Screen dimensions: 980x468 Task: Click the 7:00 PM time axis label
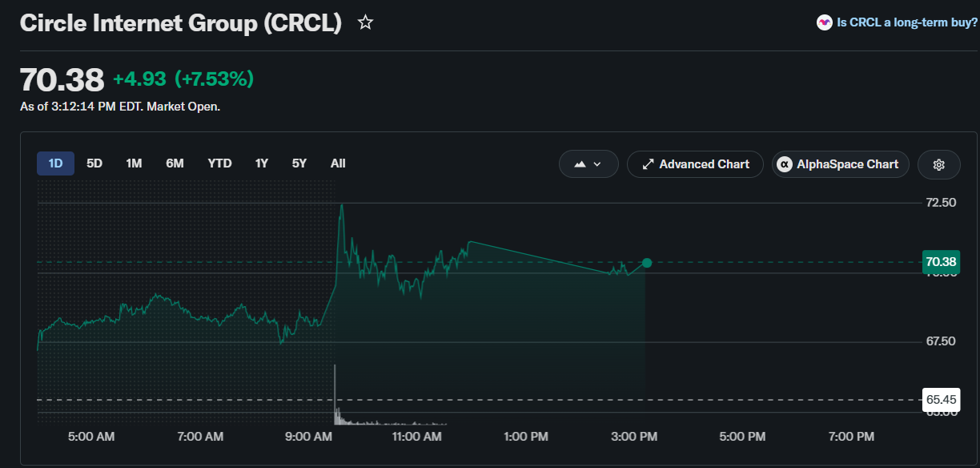pyautogui.click(x=851, y=437)
